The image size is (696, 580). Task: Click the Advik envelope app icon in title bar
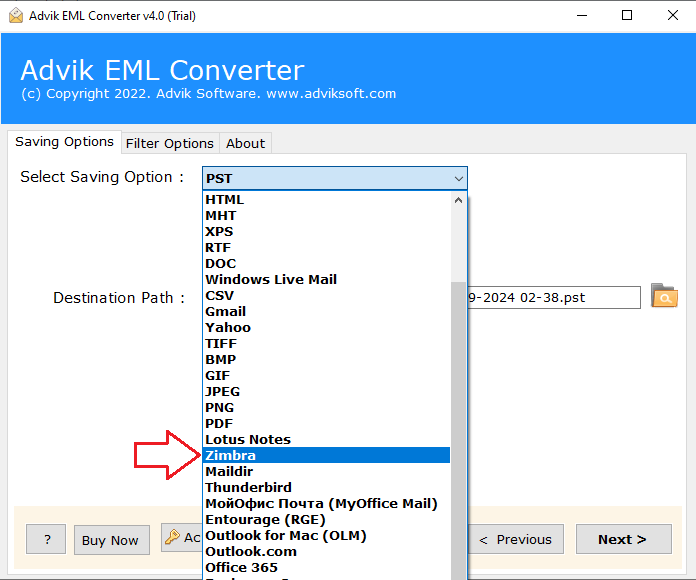click(16, 16)
